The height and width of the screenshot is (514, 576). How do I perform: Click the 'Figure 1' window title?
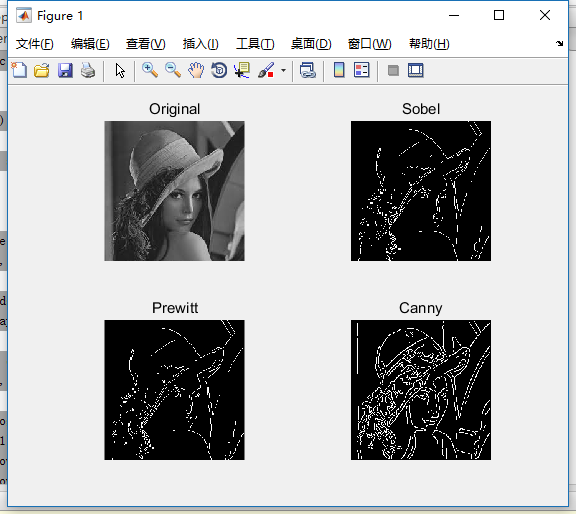pos(60,16)
